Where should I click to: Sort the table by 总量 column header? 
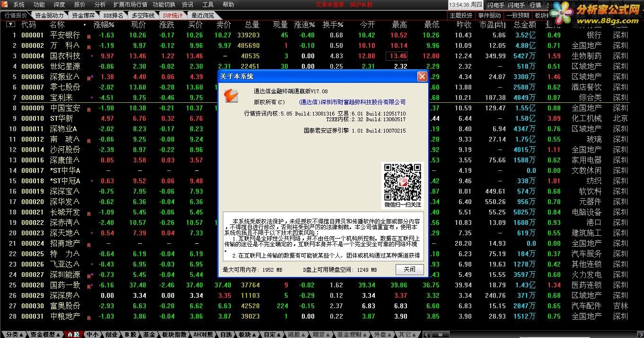[x=252, y=25]
